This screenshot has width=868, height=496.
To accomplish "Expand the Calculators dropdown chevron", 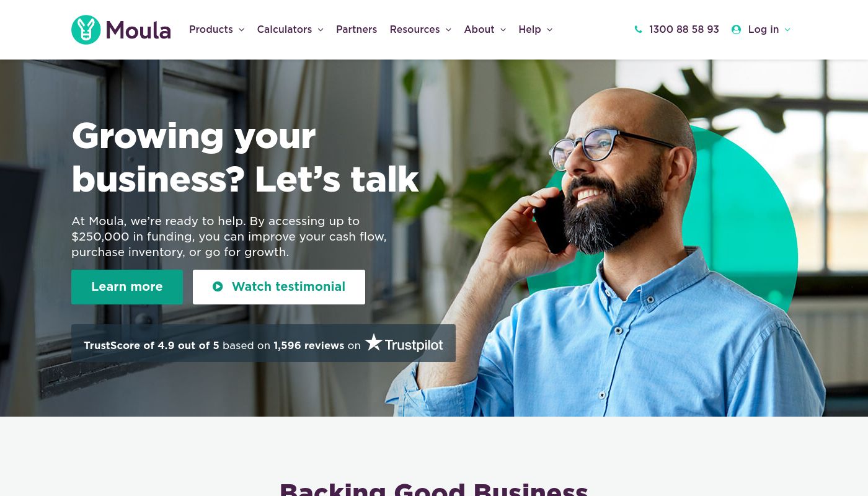I will (x=321, y=30).
